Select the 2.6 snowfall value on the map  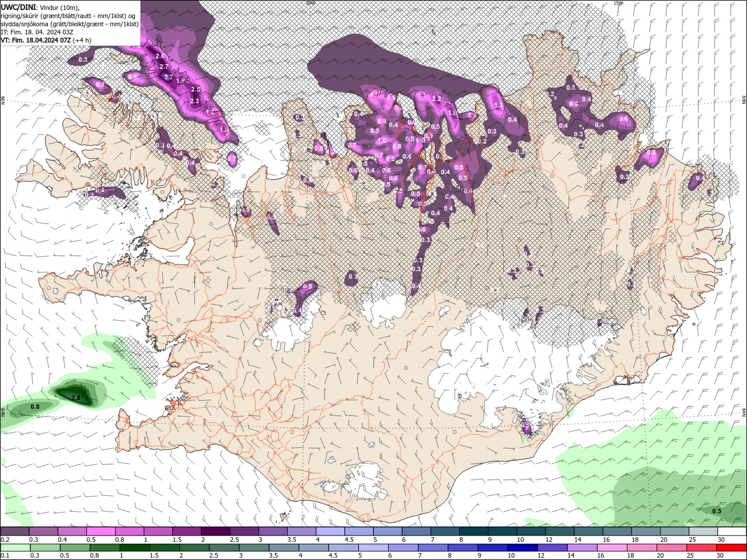[x=160, y=57]
